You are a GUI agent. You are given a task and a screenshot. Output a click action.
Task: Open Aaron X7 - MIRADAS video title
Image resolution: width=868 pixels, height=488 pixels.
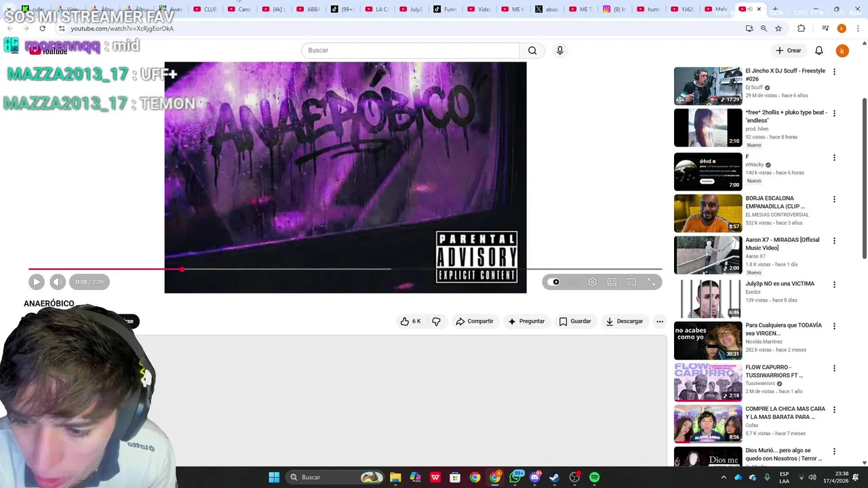tap(782, 244)
